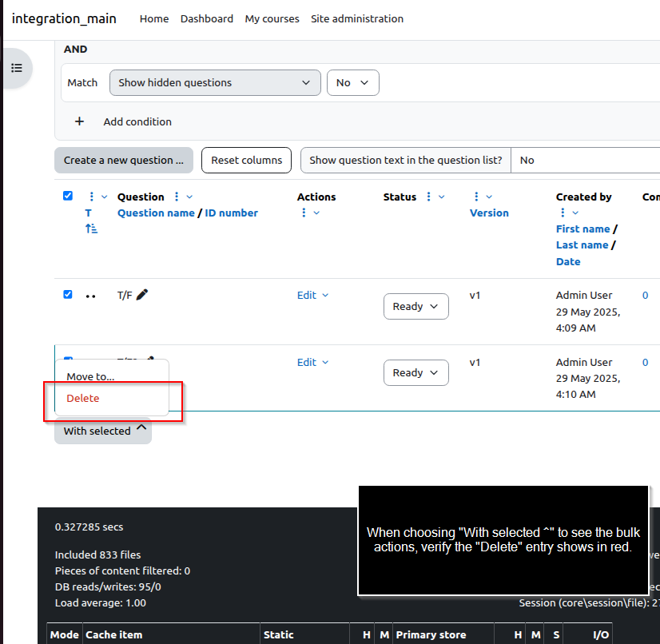The width and height of the screenshot is (660, 644).
Task: Sort by Last name link
Action: (x=582, y=245)
